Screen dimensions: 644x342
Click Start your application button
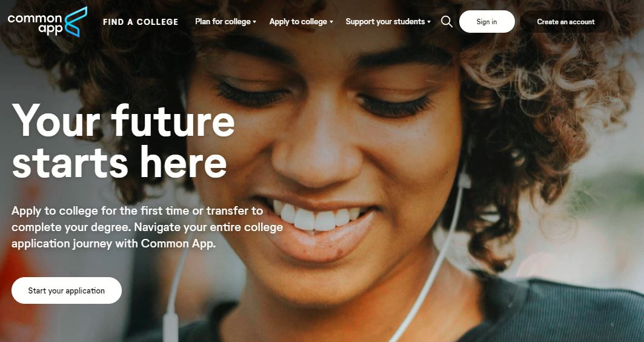pos(67,290)
